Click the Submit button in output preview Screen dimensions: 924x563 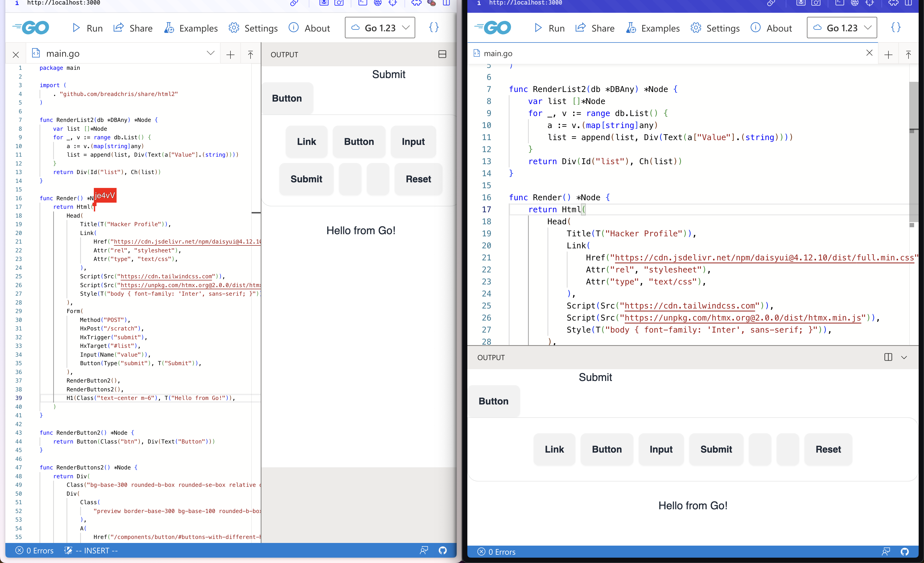pos(306,179)
